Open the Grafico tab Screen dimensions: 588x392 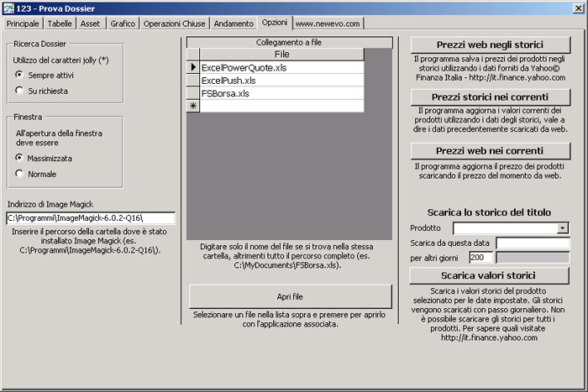click(123, 24)
